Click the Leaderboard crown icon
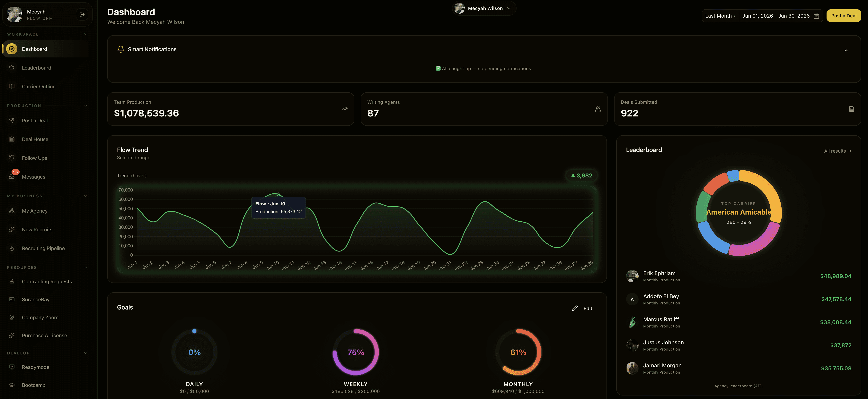Screen dimensions: 868x399 click(x=12, y=68)
